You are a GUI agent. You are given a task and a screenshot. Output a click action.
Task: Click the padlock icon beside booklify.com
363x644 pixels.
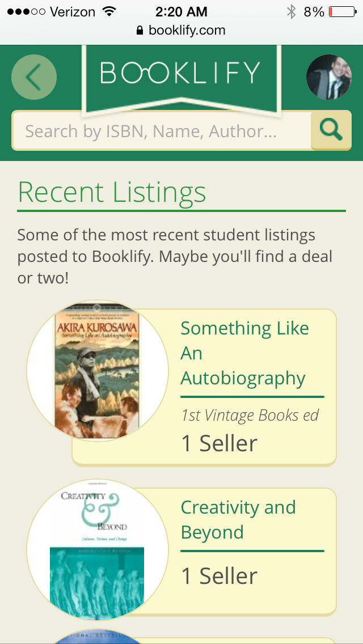(x=140, y=31)
